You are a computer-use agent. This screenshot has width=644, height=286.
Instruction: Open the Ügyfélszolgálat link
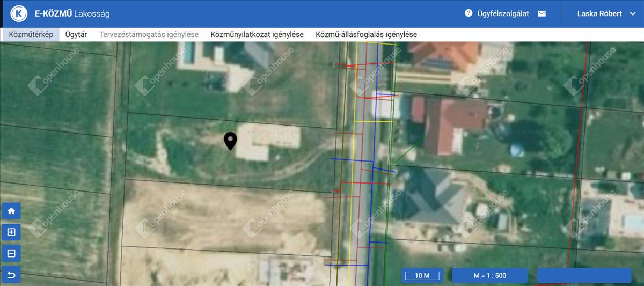pyautogui.click(x=503, y=13)
